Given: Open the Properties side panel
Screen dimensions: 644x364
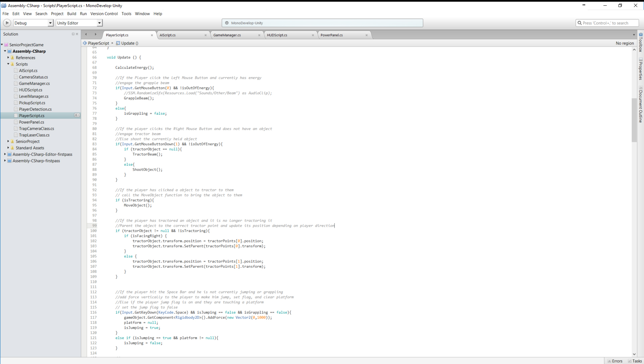Looking at the screenshot, I should tap(641, 69).
